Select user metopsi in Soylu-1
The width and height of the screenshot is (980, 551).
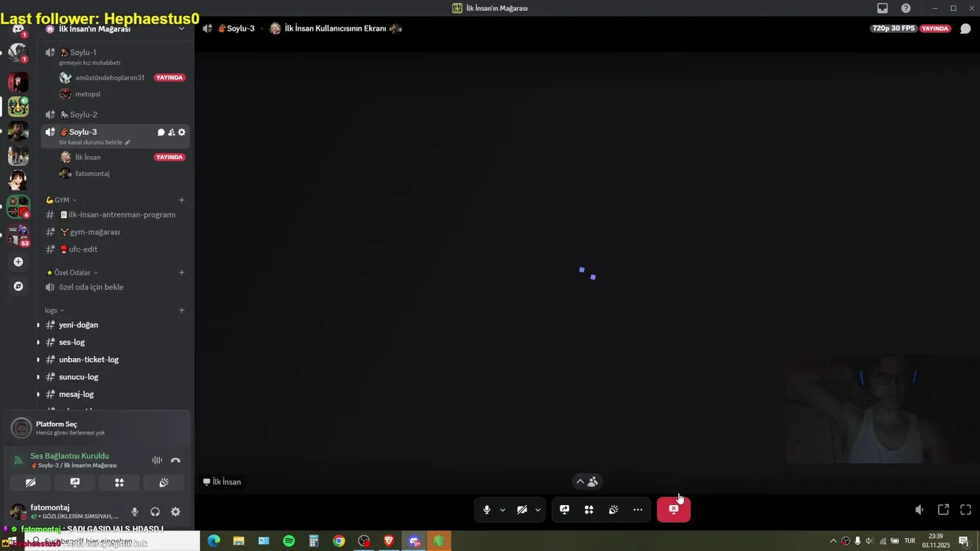pyautogui.click(x=87, y=94)
